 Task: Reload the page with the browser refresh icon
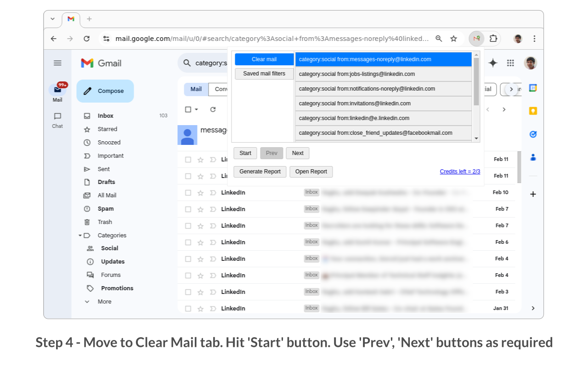pyautogui.click(x=86, y=39)
